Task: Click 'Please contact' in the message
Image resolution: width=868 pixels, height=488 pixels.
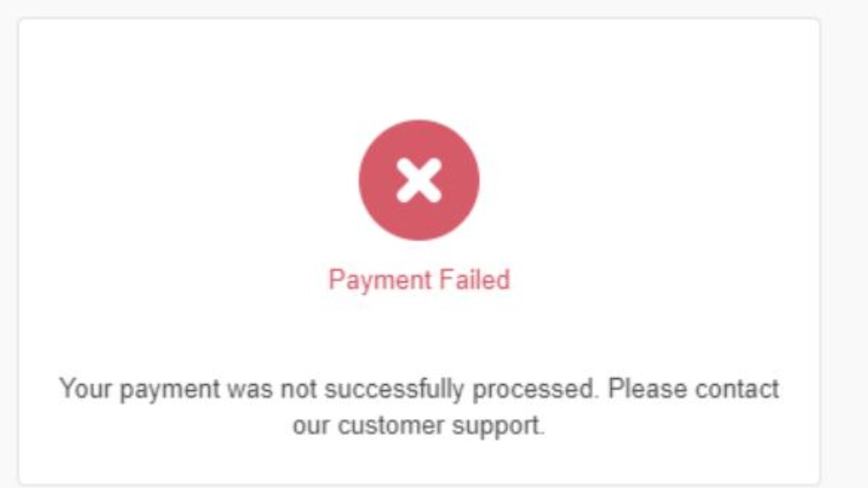Action: coord(693,389)
